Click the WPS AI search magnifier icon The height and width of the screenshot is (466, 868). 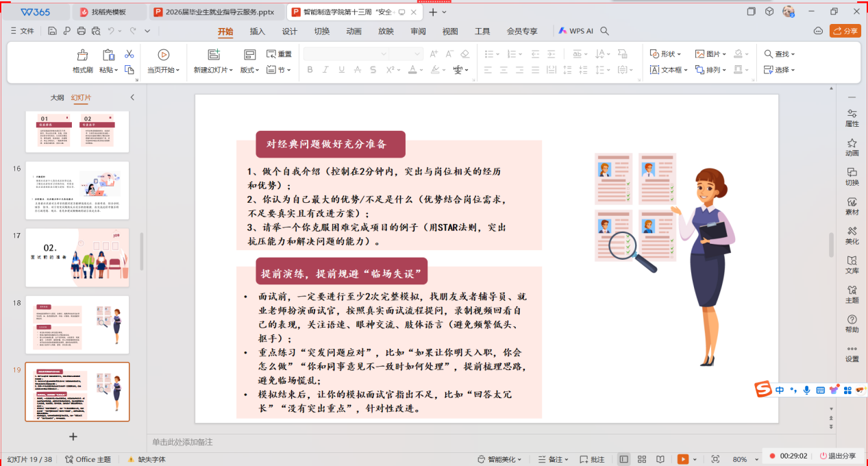[604, 31]
